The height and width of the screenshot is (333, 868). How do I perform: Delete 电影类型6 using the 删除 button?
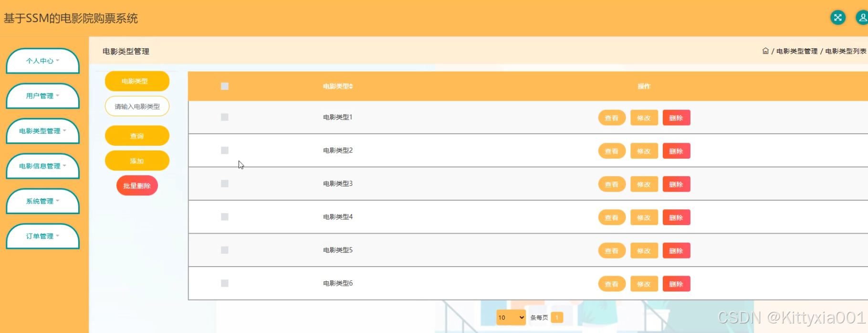coord(676,284)
